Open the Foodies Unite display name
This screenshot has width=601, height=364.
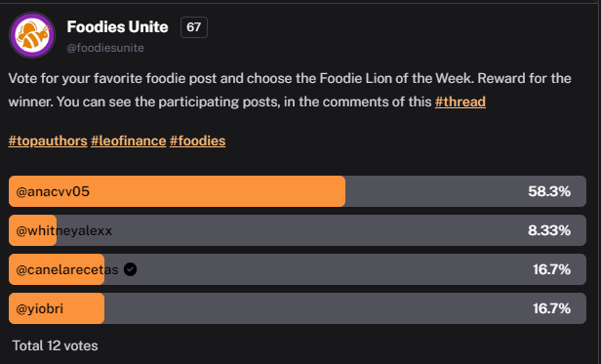click(117, 27)
